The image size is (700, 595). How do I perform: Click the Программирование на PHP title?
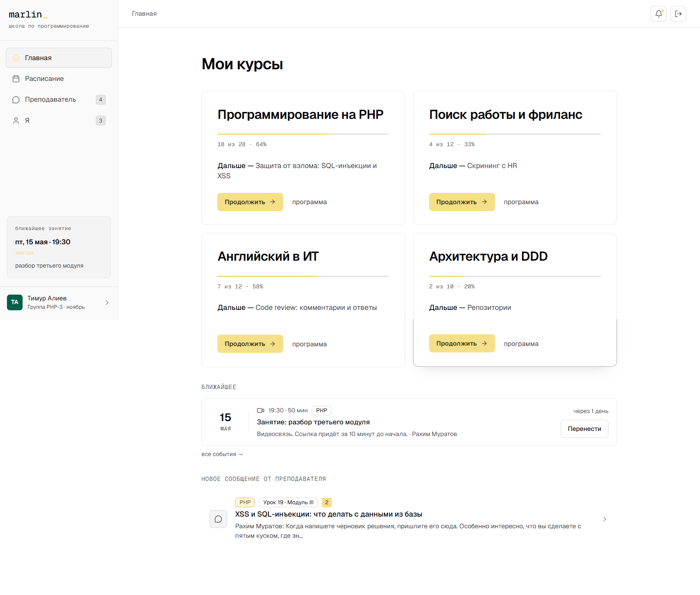[x=300, y=114]
